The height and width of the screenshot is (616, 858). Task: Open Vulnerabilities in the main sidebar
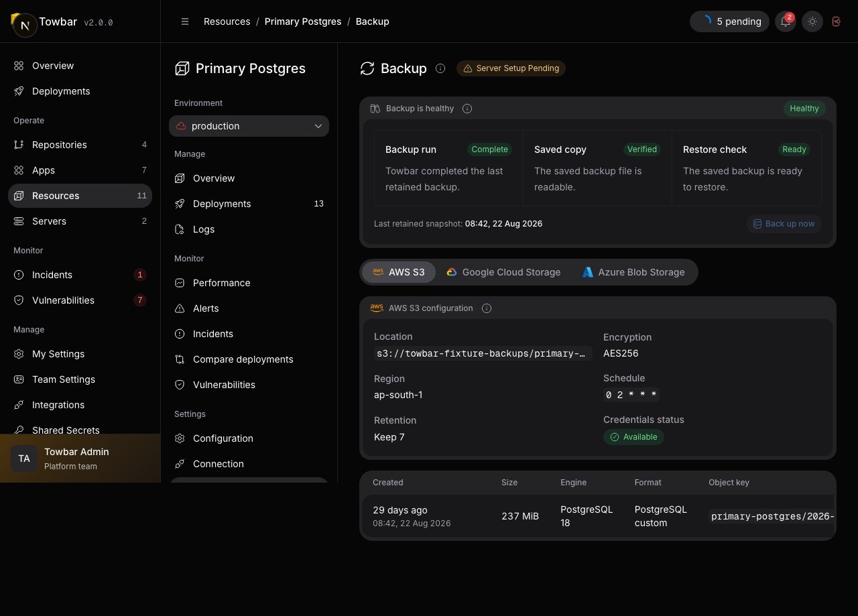[x=80, y=300]
